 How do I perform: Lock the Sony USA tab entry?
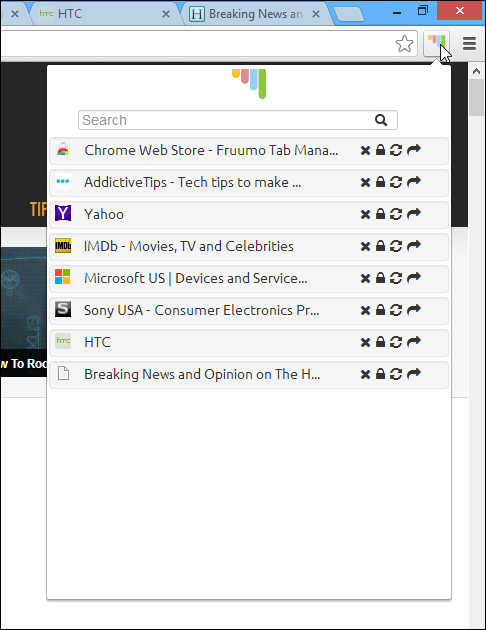[x=380, y=310]
